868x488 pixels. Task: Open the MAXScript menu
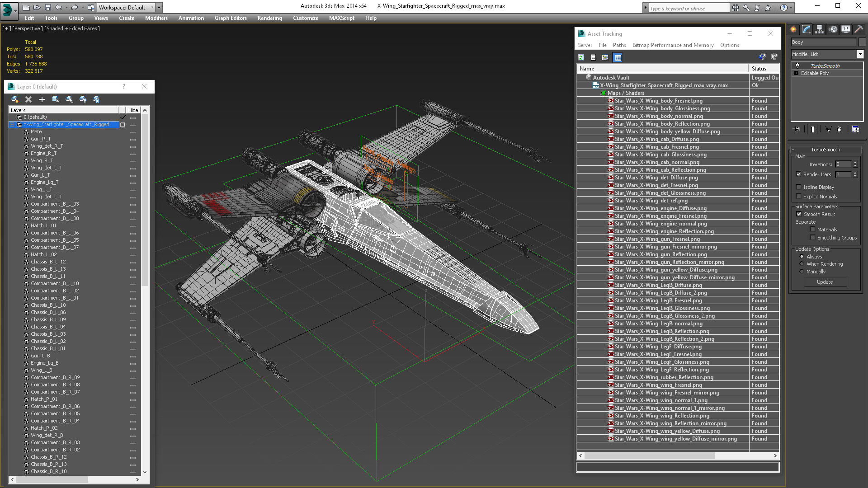pos(342,18)
